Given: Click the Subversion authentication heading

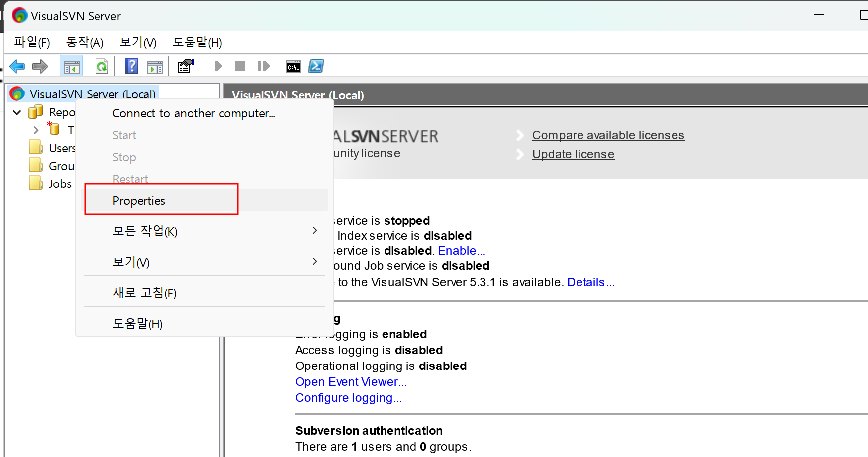Looking at the screenshot, I should coord(369,431).
